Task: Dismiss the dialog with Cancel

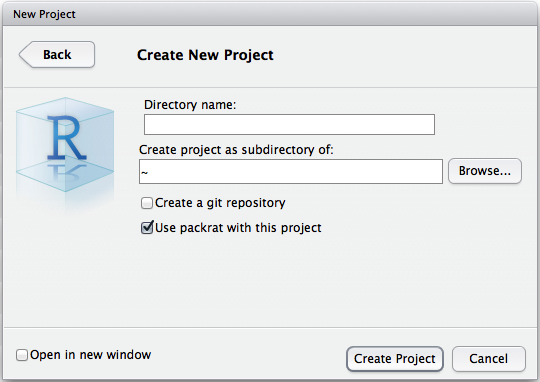Action: click(489, 359)
